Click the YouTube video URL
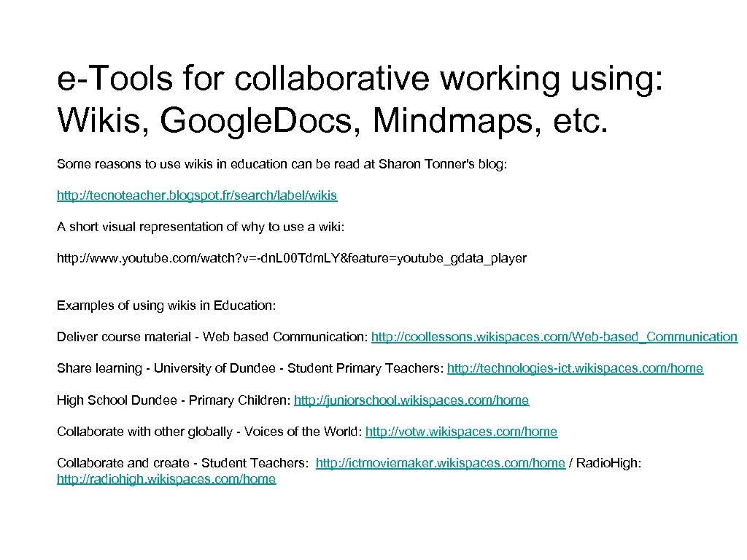This screenshot has width=747, height=560. point(292,258)
